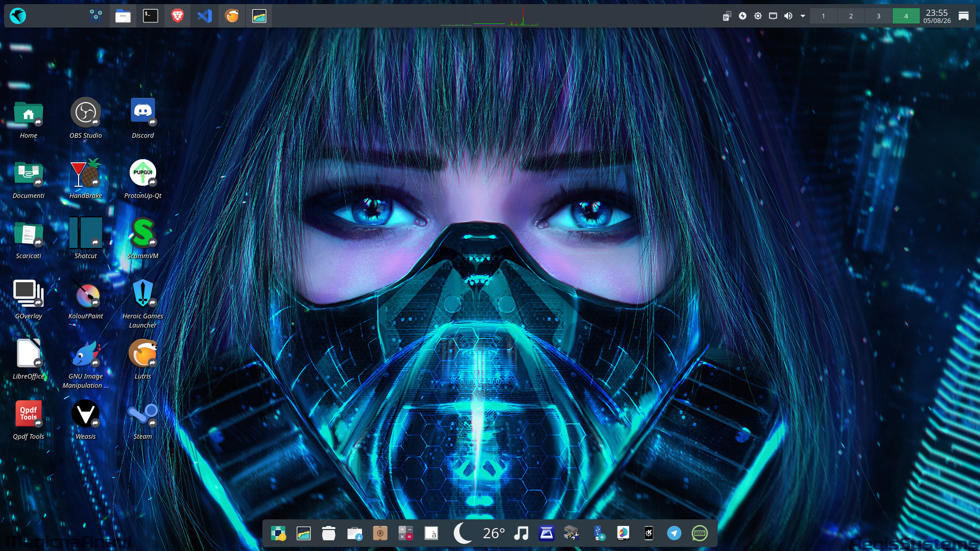The width and height of the screenshot is (980, 551).
Task: Expand the hidden system tray icons arrow
Action: pyautogui.click(x=803, y=16)
